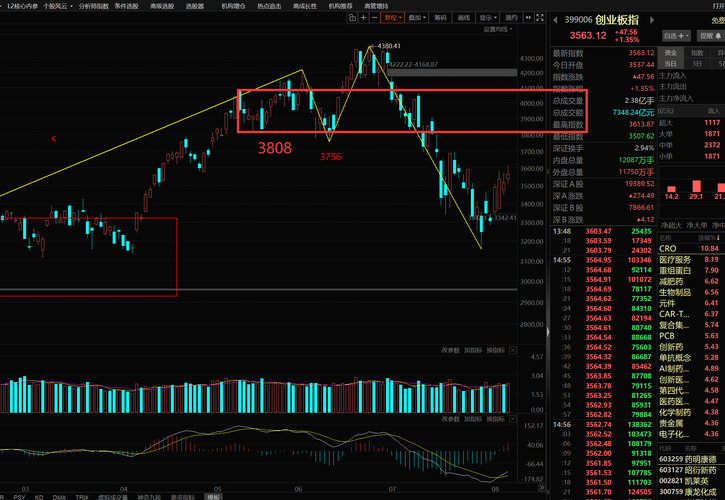Zoom in chart with plus icon

363,18
